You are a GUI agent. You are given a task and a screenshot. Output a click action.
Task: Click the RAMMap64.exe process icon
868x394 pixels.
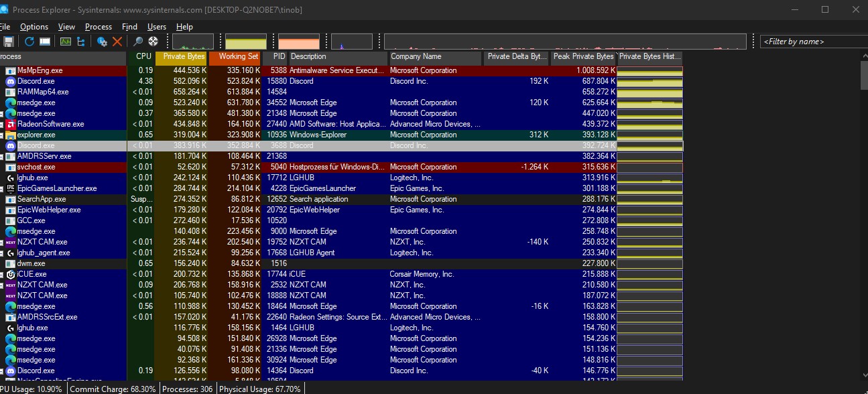pyautogui.click(x=11, y=92)
